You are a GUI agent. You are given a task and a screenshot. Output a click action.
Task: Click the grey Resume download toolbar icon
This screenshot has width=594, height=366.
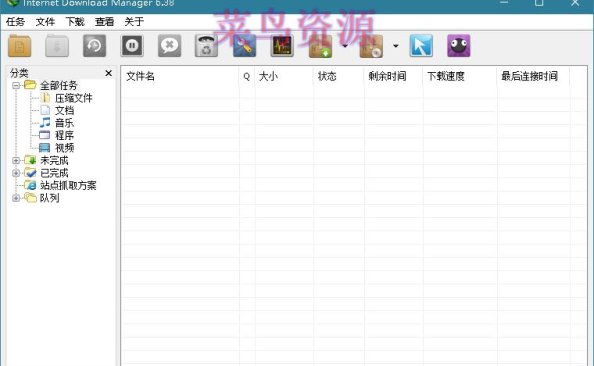coord(57,46)
